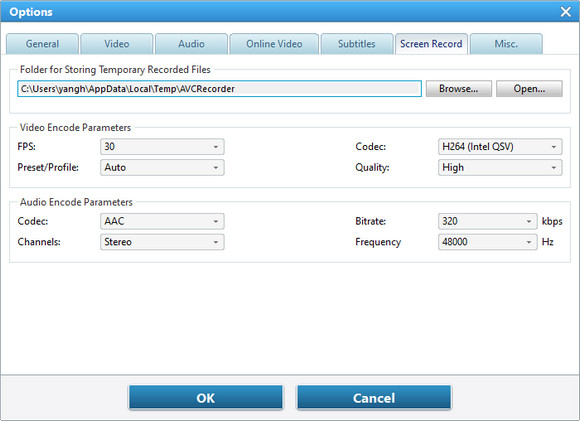Click the Hz unit text
The height and width of the screenshot is (421, 580).
coord(547,242)
